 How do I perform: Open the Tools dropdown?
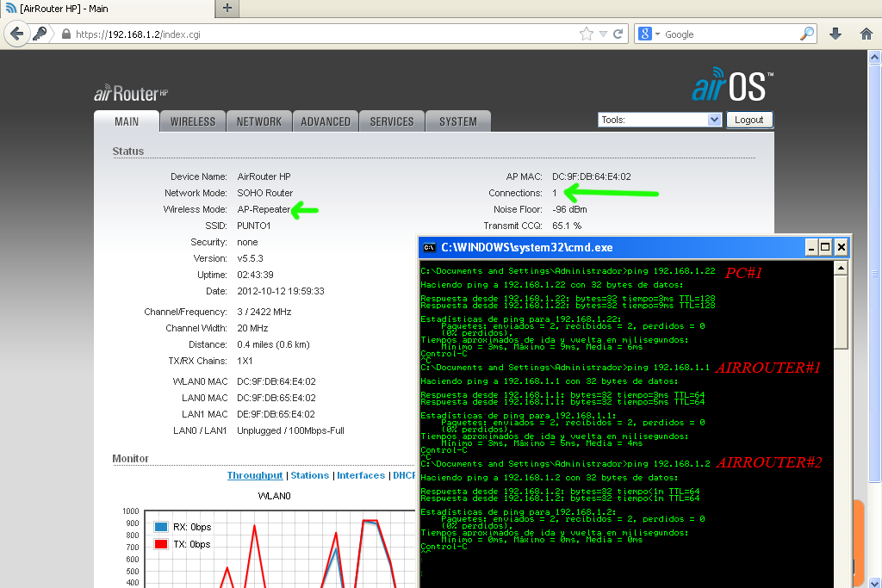pos(659,119)
